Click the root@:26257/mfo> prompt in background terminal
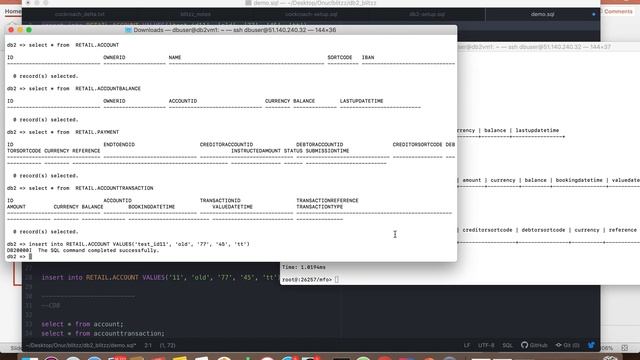 point(307,280)
